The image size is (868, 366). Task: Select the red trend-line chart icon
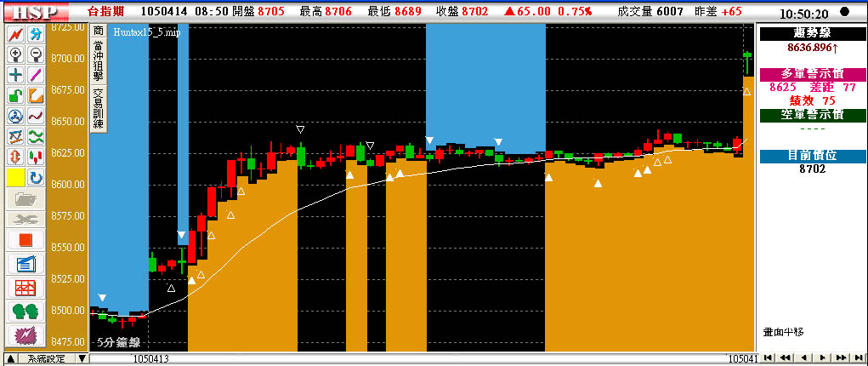(16, 34)
